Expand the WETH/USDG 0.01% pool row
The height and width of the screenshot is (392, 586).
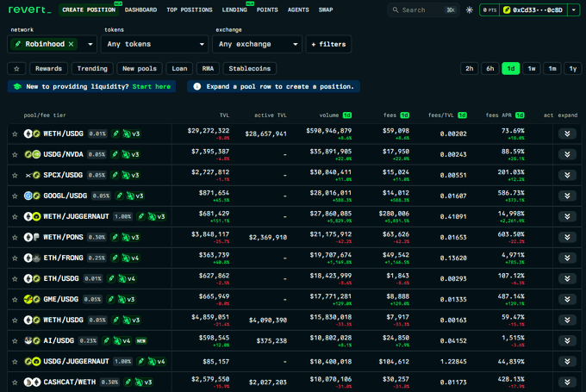coord(567,134)
